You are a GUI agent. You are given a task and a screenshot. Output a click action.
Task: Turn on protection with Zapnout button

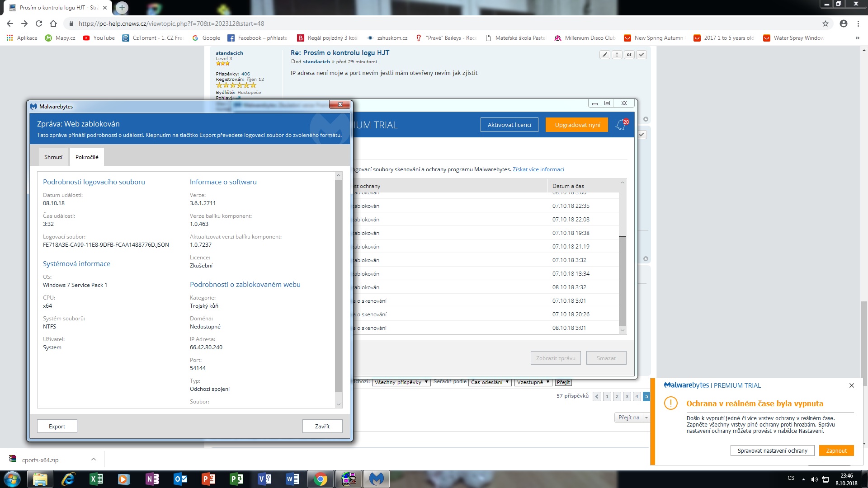click(x=836, y=450)
